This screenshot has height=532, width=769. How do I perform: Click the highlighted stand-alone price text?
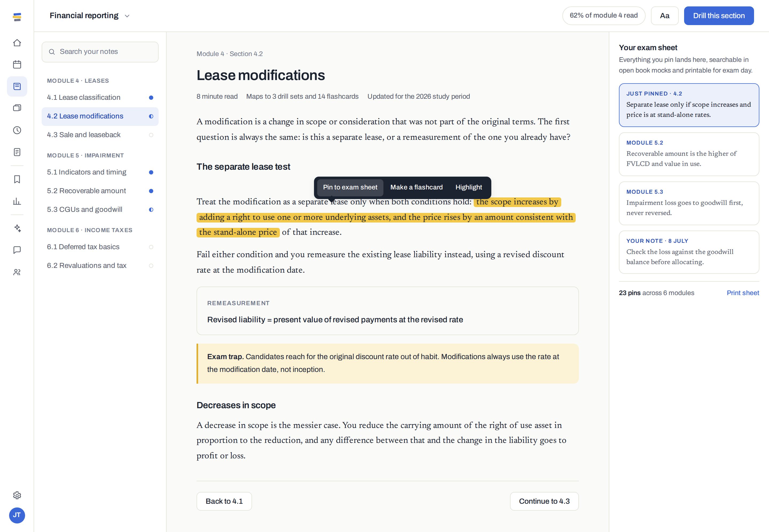238,232
